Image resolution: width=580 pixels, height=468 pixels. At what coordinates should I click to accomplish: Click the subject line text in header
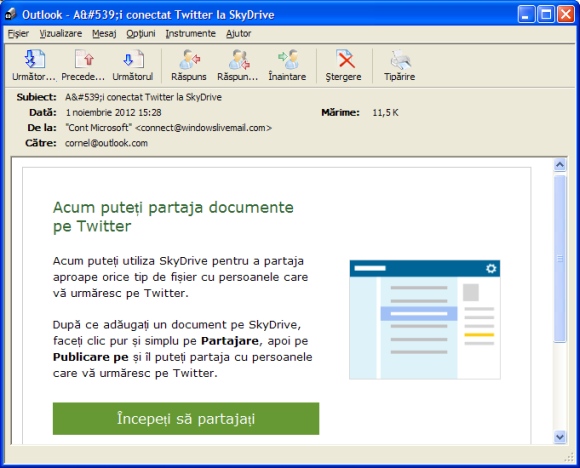143,97
